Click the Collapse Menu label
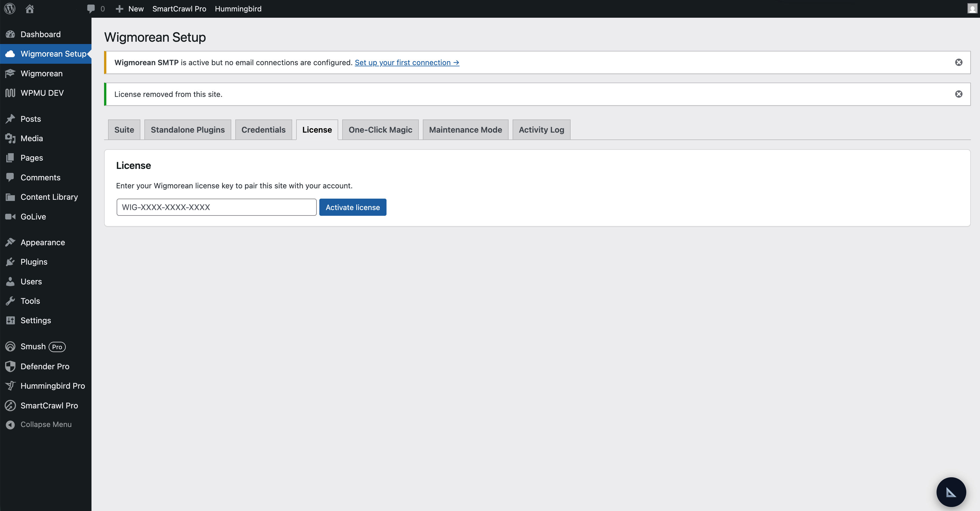980x511 pixels. click(x=46, y=424)
